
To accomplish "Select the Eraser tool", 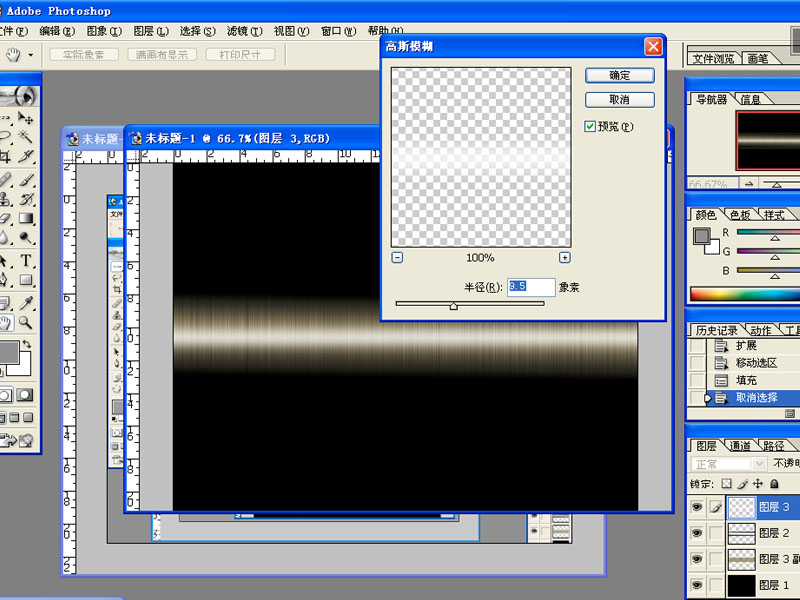I will pyautogui.click(x=5, y=218).
